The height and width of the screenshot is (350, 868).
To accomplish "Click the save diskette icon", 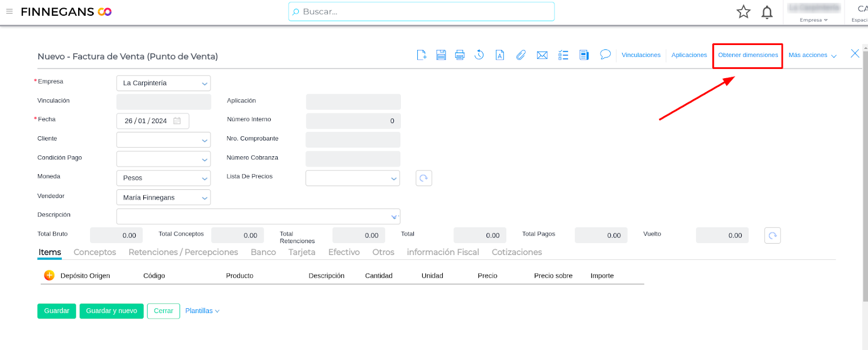I will (441, 55).
